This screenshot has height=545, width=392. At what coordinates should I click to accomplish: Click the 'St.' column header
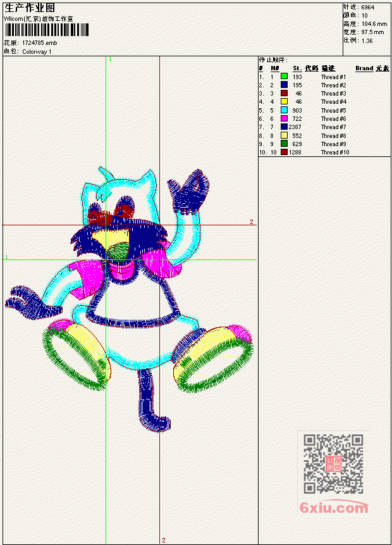click(297, 68)
